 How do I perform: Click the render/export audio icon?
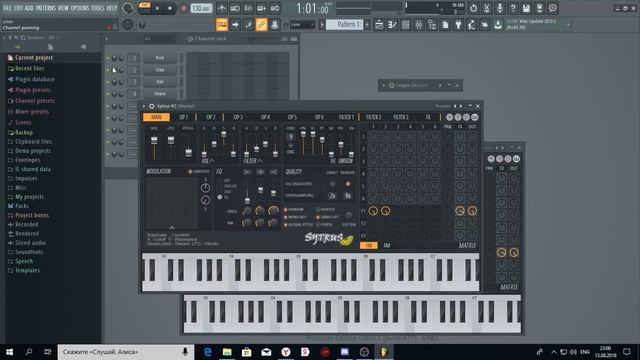539,8
